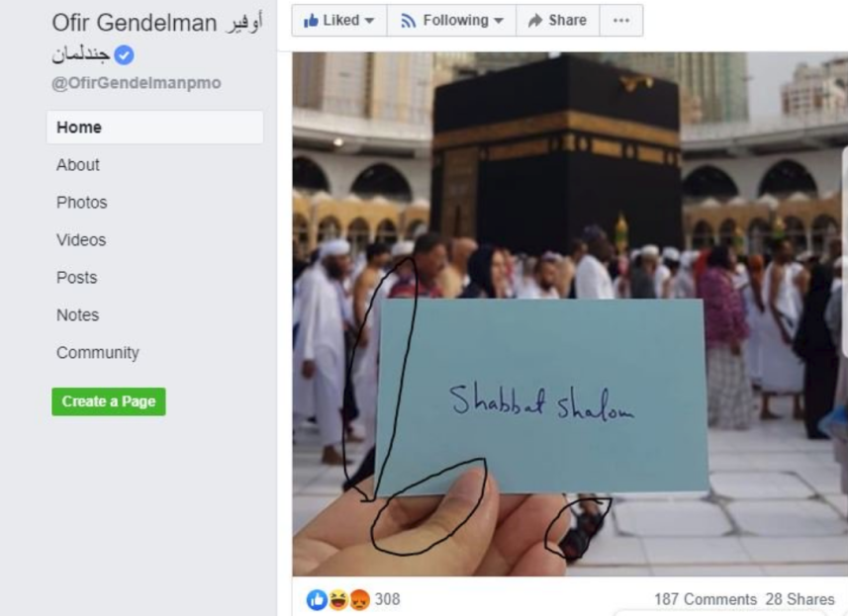Viewport: 848px width, 616px height.
Task: Click the blue verified badge
Action: [x=125, y=55]
